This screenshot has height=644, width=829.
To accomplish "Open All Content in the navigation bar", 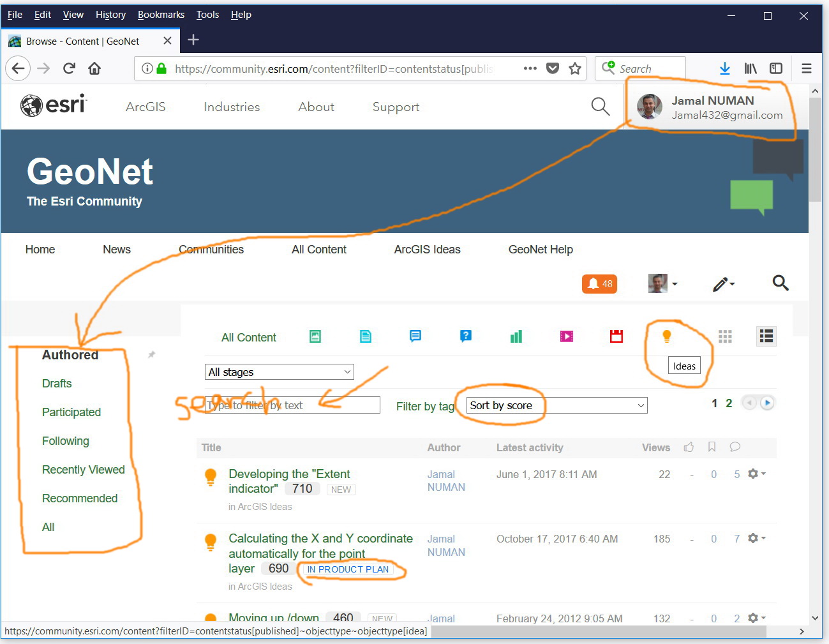I will (319, 250).
